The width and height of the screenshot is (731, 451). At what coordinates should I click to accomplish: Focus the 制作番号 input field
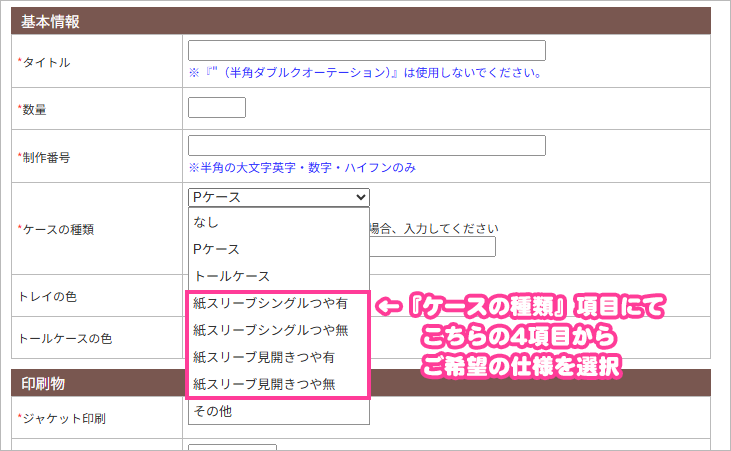point(366,146)
